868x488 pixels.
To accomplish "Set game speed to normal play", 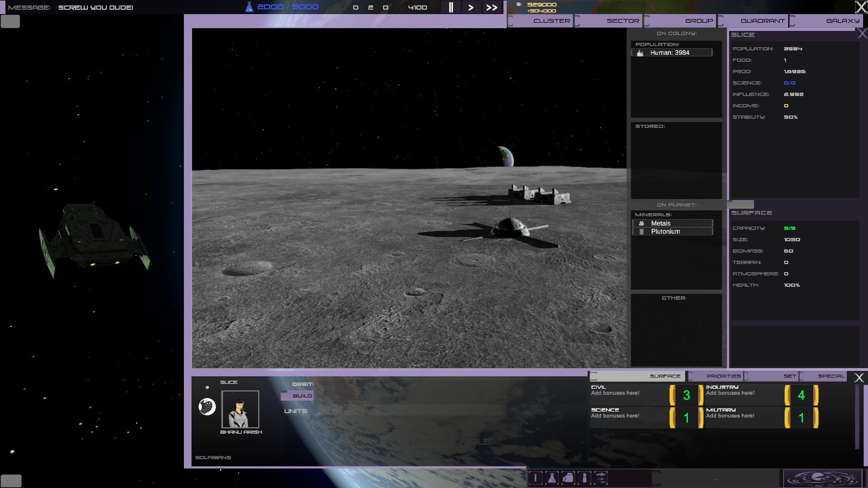I will coord(471,7).
